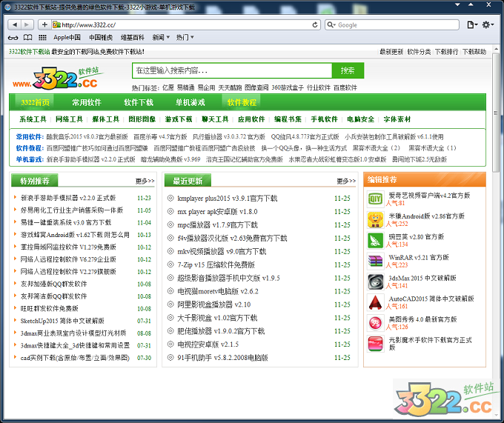Click 更多>> in 最近更新 section

(346, 181)
